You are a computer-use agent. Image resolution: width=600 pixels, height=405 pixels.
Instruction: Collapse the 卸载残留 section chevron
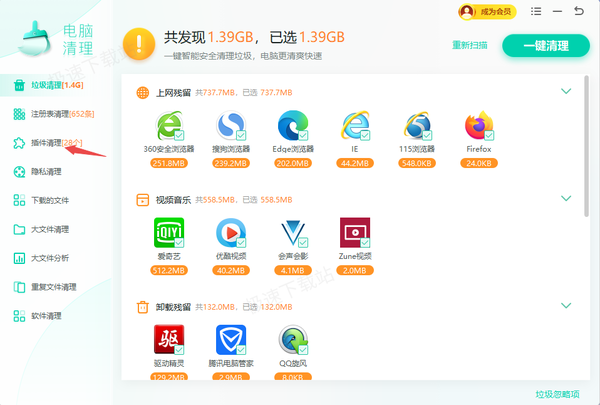coord(566,305)
